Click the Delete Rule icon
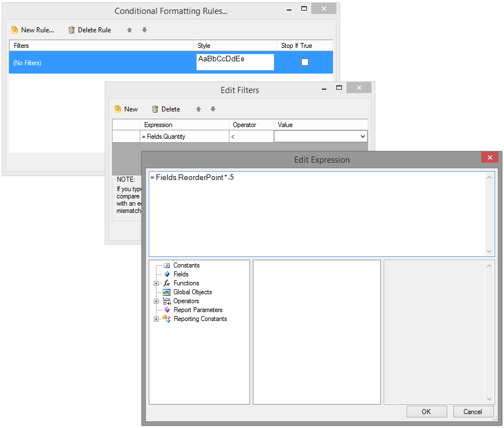 pyautogui.click(x=72, y=30)
